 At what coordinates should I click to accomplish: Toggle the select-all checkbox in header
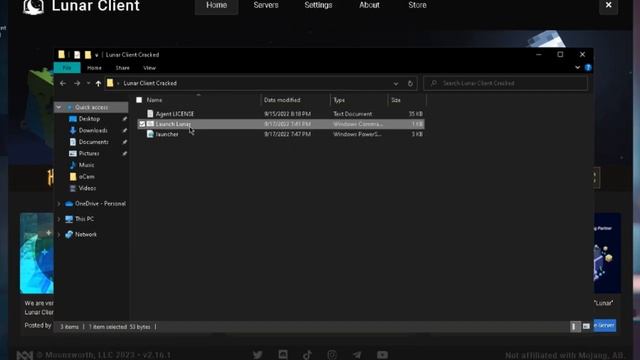coord(139,100)
